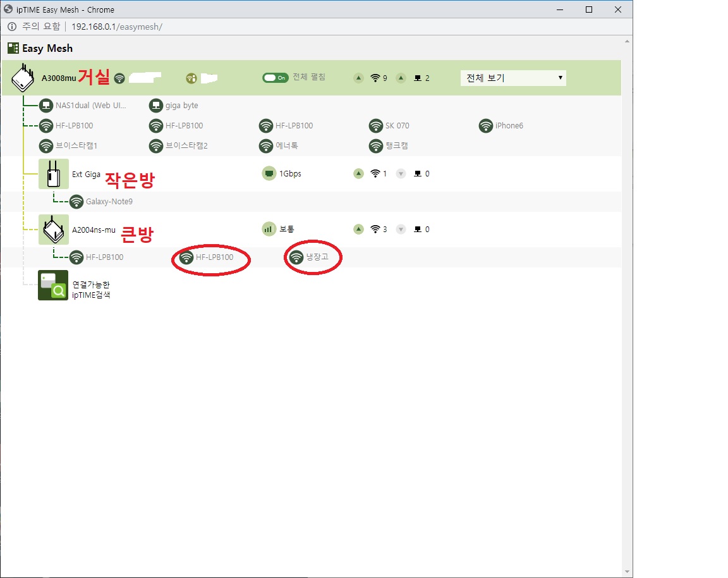Click the Galaxy-Note9 Wi-Fi device icon
Screen dimensions: 728x578
[76, 202]
